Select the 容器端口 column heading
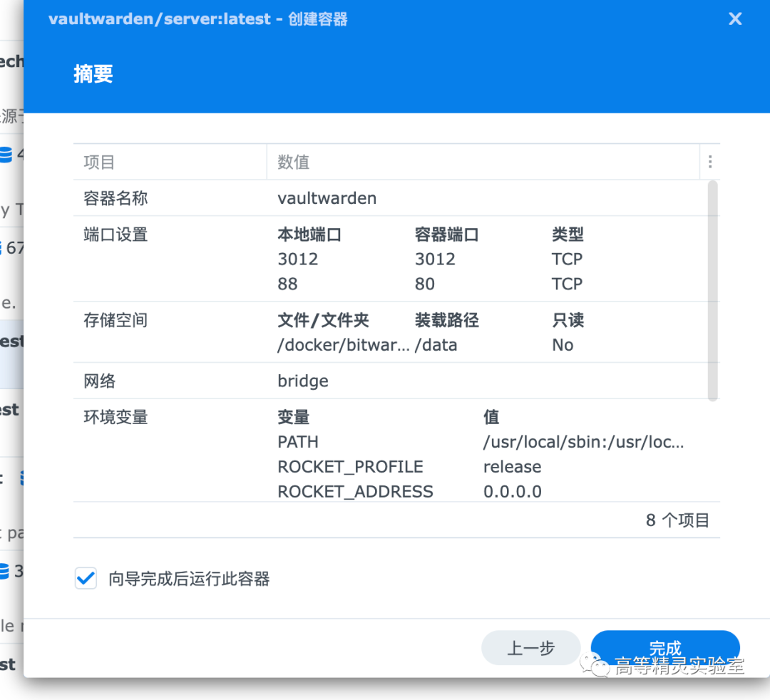This screenshot has width=770, height=700. [446, 235]
